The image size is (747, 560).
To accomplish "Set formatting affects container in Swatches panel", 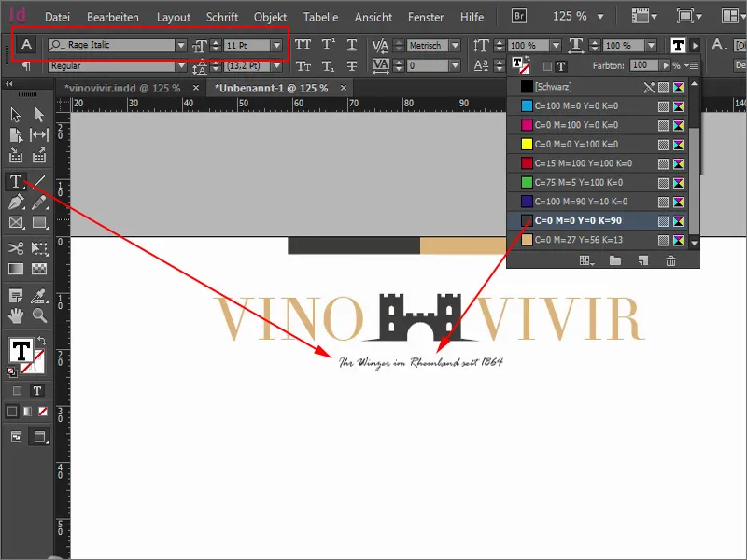I will (x=548, y=66).
